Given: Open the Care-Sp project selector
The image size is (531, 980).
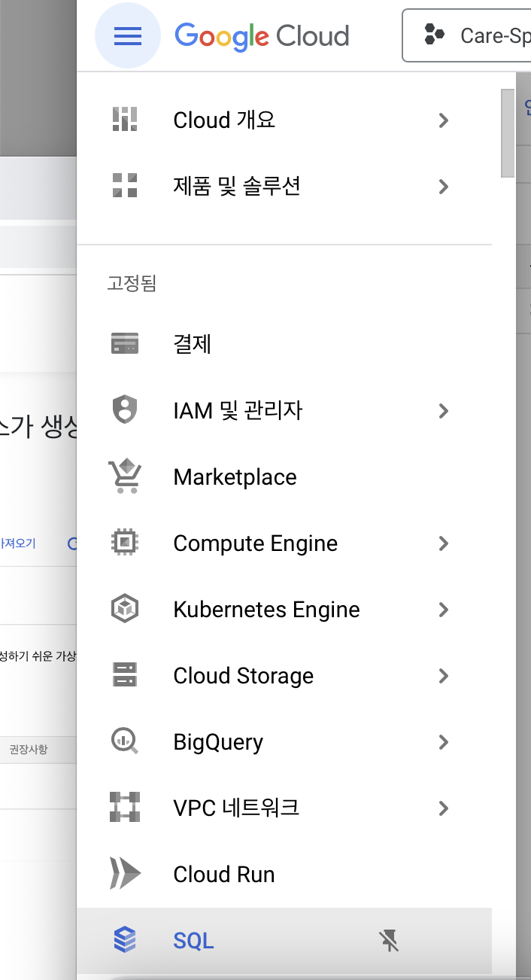Looking at the screenshot, I should (x=467, y=35).
